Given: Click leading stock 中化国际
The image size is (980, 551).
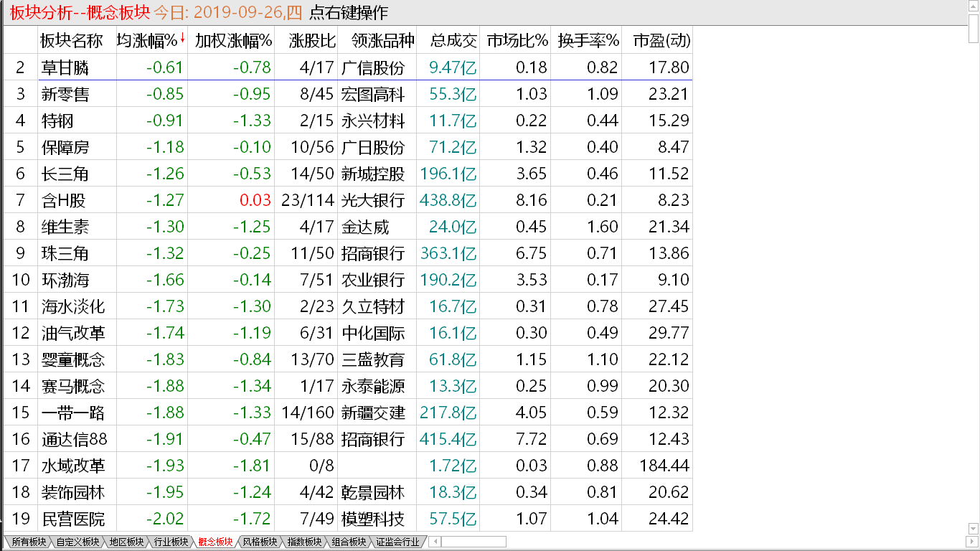Looking at the screenshot, I should click(x=373, y=333).
